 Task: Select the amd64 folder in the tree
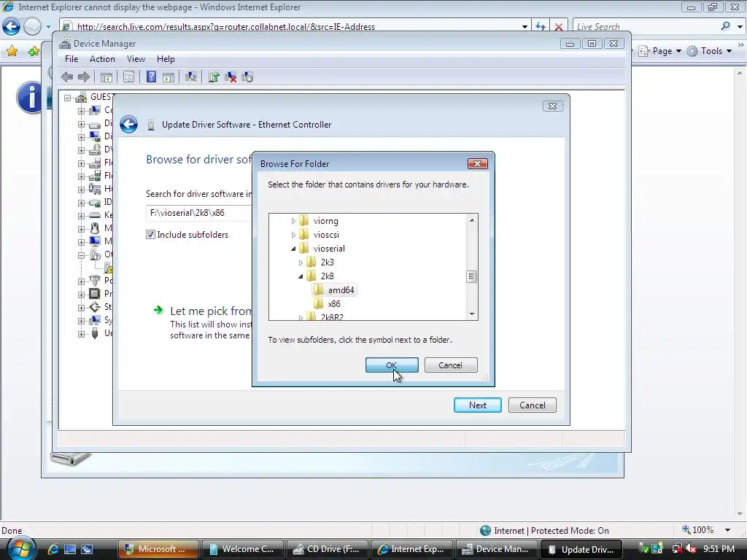pos(334,290)
